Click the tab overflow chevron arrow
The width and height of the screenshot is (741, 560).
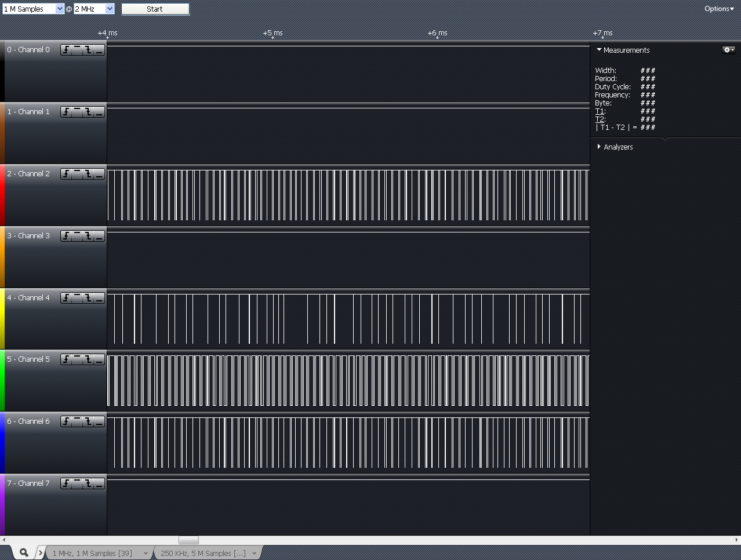tap(41, 553)
